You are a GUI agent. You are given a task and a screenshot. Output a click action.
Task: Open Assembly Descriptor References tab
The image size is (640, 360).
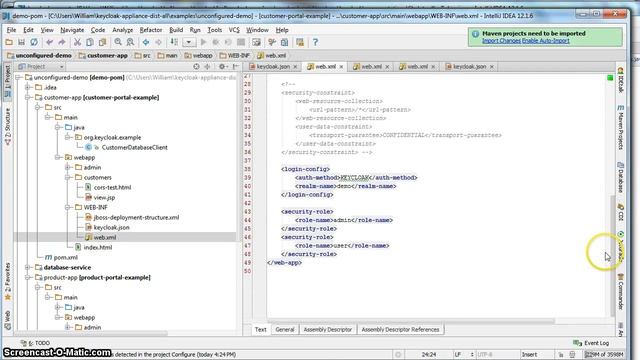click(x=400, y=329)
